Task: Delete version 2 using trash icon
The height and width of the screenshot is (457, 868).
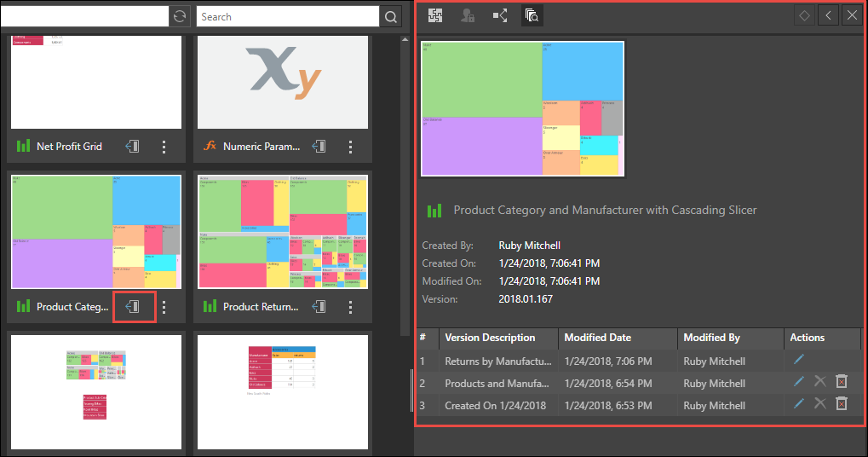Action: tap(842, 382)
